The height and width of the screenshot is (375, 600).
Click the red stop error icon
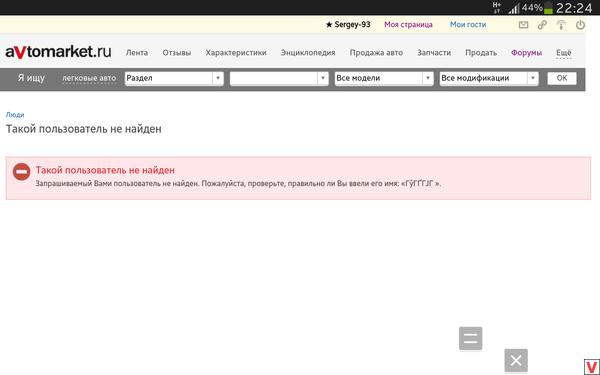(21, 172)
